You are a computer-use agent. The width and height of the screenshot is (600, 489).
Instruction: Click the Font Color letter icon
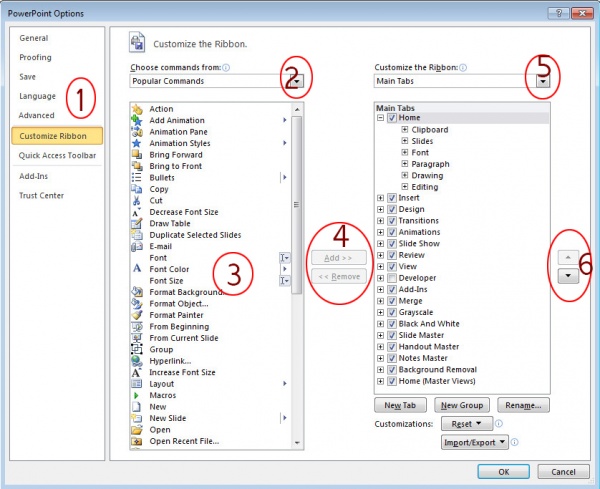137,269
